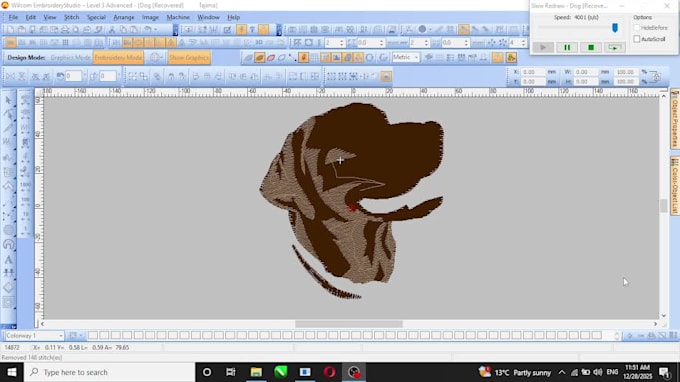Viewport: 680px width, 382px height.
Task: Toggle the Show Graphics button
Action: (189, 58)
